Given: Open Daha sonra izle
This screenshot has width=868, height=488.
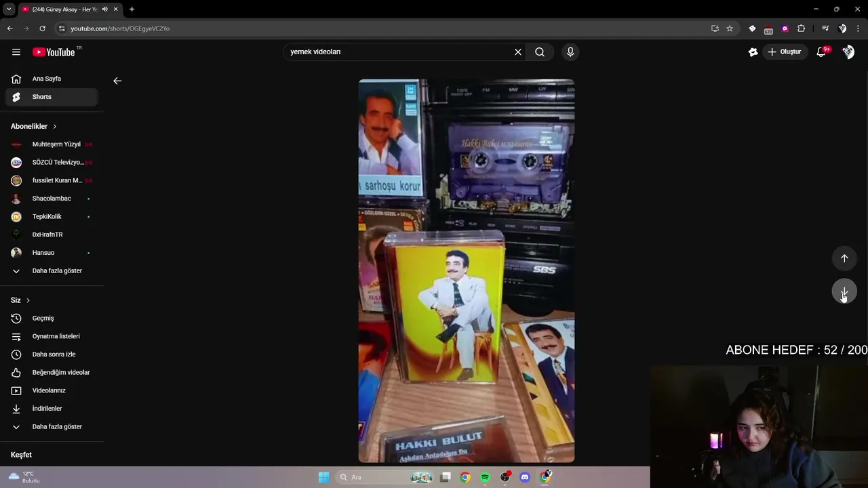Looking at the screenshot, I should 52,354.
